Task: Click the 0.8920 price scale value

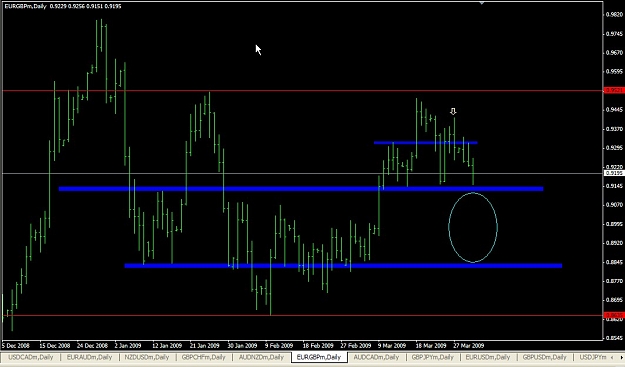Action: [x=614, y=242]
